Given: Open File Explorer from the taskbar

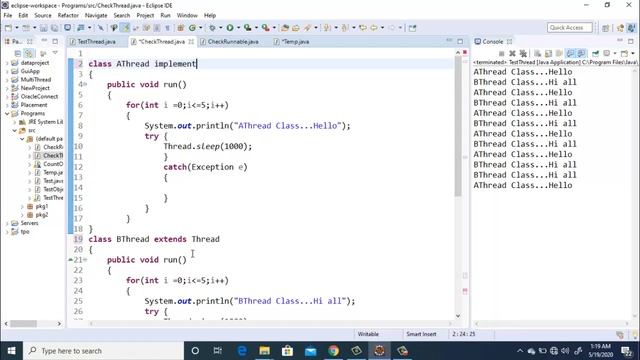Looking at the screenshot, I should point(265,351).
